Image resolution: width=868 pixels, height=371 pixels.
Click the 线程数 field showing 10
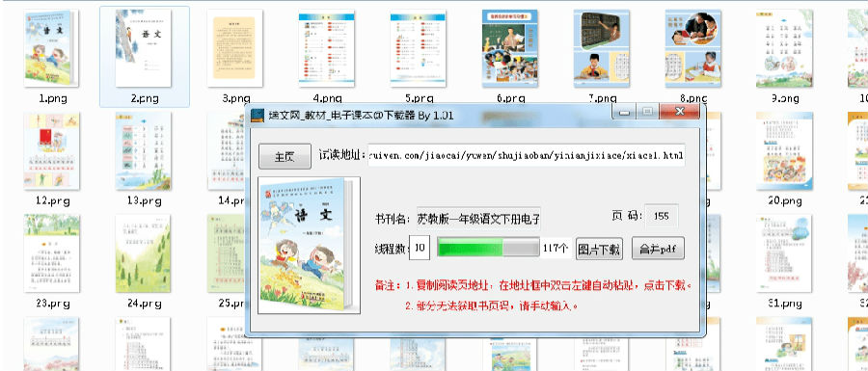coord(420,249)
